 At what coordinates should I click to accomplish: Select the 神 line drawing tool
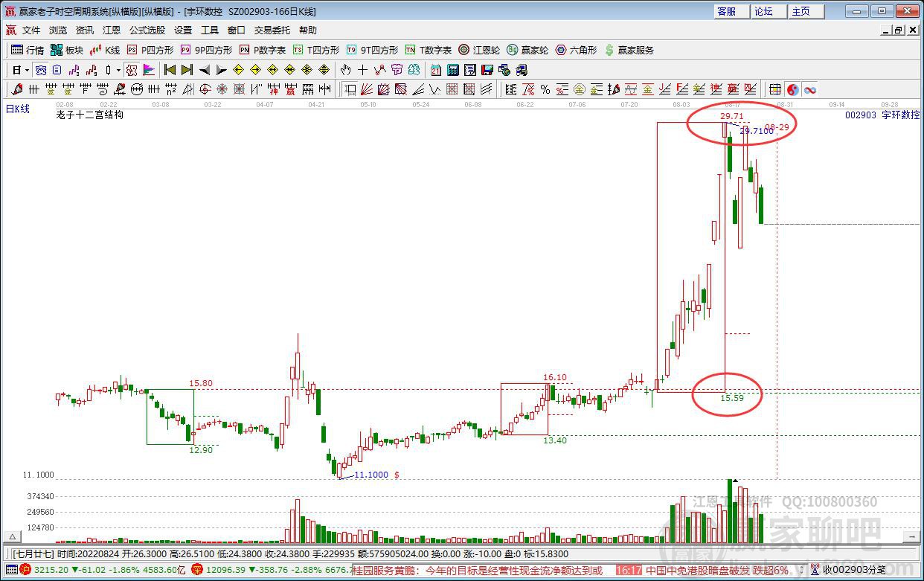273,89
